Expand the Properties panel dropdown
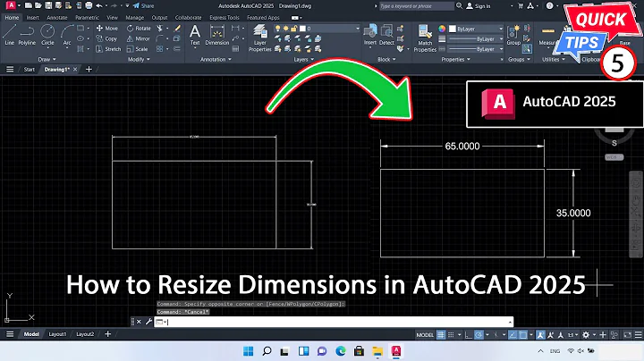 coord(455,60)
